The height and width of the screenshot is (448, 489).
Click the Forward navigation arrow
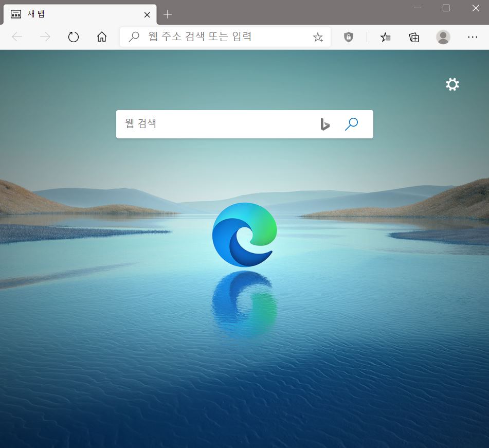click(x=45, y=37)
